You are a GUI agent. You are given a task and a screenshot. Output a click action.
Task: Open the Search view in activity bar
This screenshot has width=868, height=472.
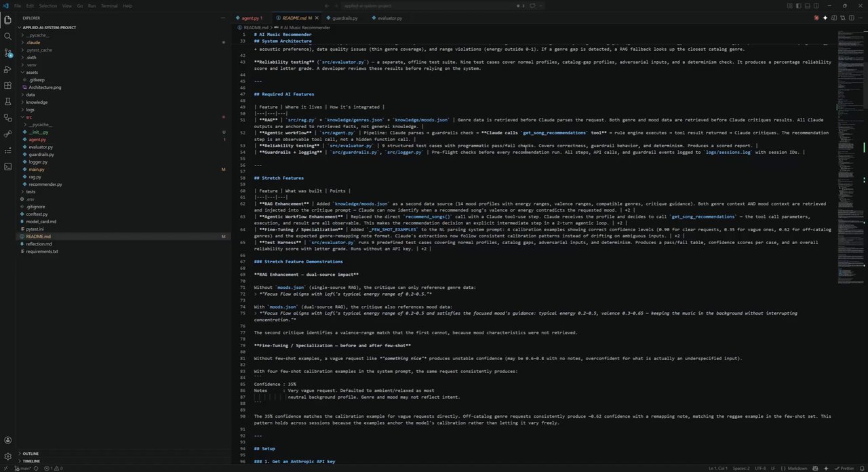tap(7, 37)
